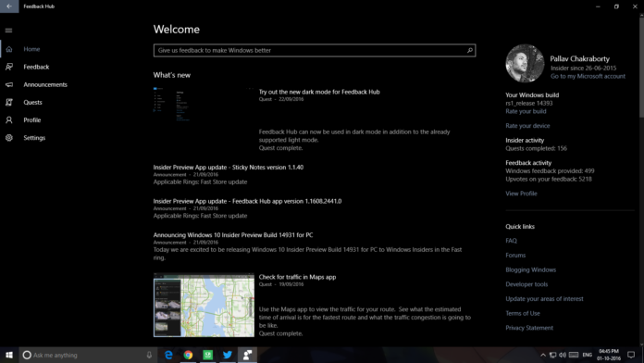Viewport: 644px width, 363px height.
Task: Open the FAQ quick link
Action: pyautogui.click(x=512, y=241)
